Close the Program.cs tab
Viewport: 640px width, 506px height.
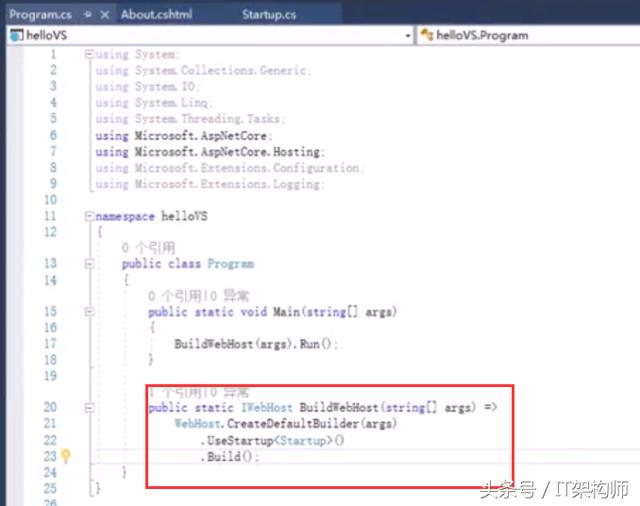(105, 15)
